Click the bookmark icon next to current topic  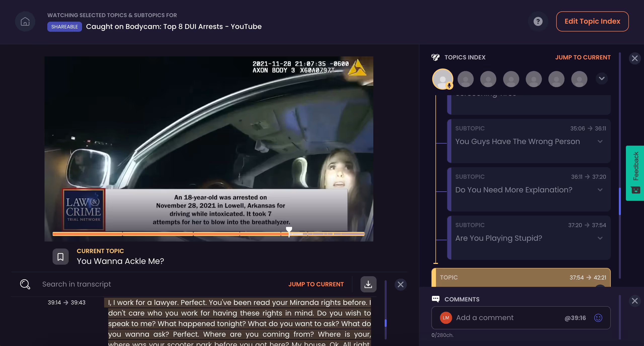(x=60, y=256)
